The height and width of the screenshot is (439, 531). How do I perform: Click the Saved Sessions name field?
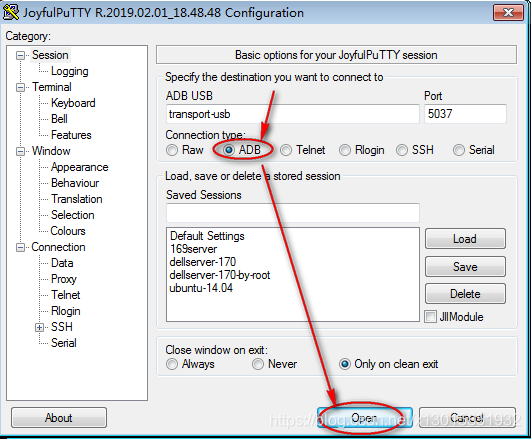click(x=293, y=213)
